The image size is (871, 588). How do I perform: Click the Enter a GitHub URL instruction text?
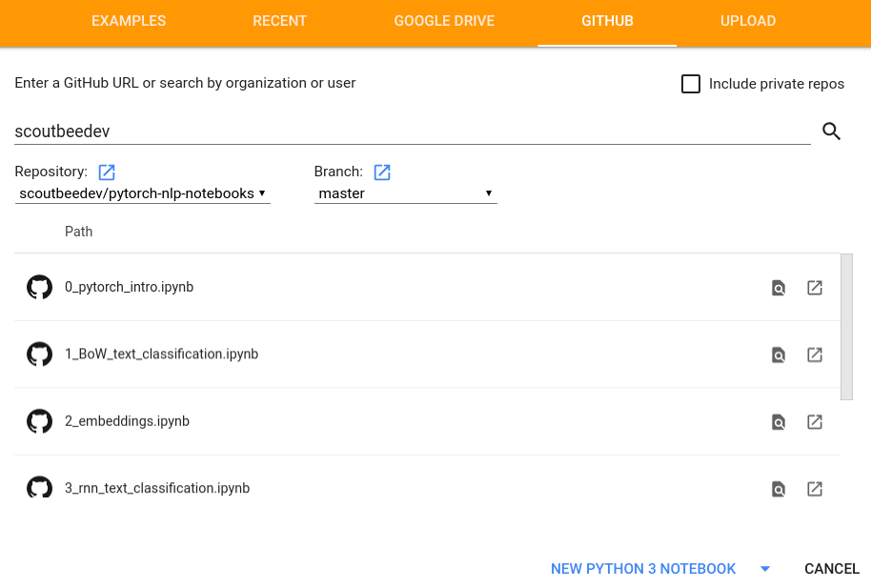click(185, 83)
